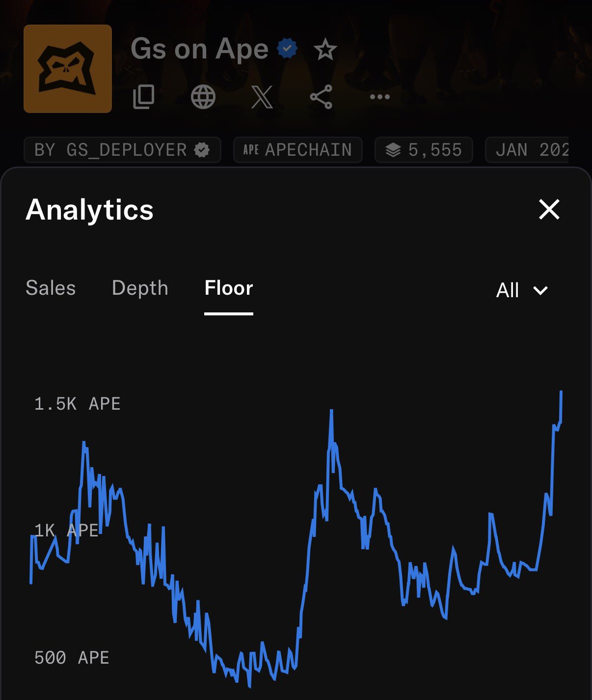Toggle the favorite star for the collection
This screenshot has height=700, width=592.
(x=325, y=50)
